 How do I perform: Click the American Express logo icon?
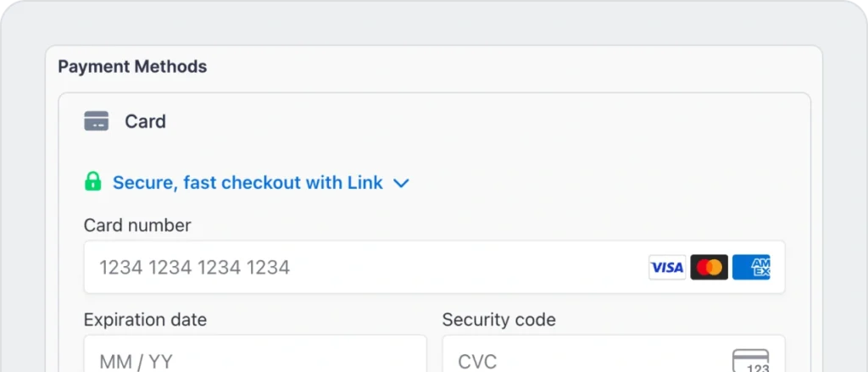751,268
